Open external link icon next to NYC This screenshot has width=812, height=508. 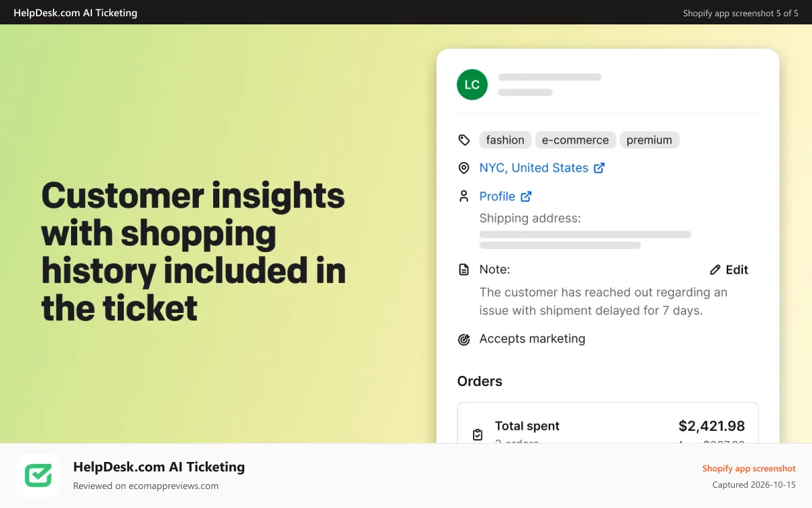click(599, 168)
